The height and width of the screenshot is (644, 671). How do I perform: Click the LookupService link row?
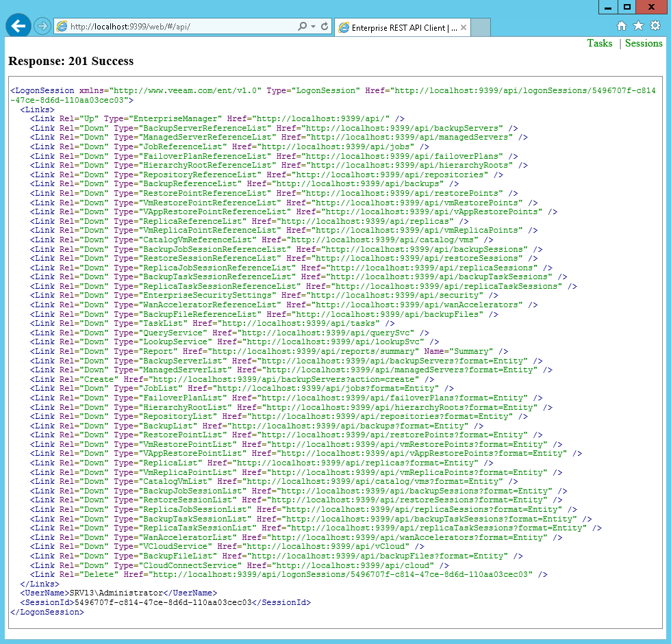234,342
